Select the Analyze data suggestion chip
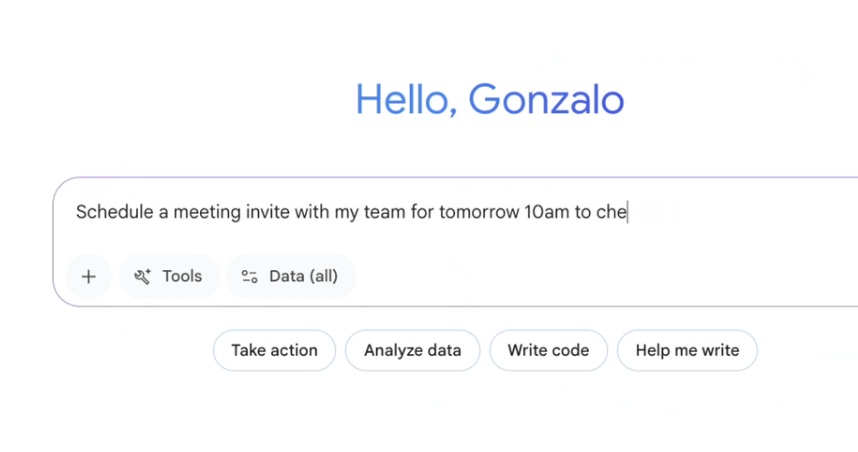858x452 pixels. (x=412, y=350)
